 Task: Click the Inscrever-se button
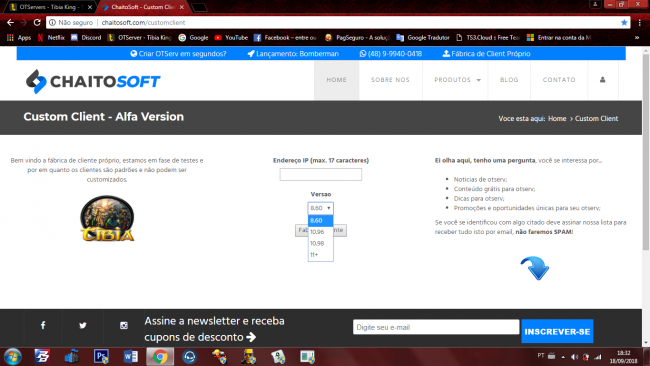click(x=557, y=331)
